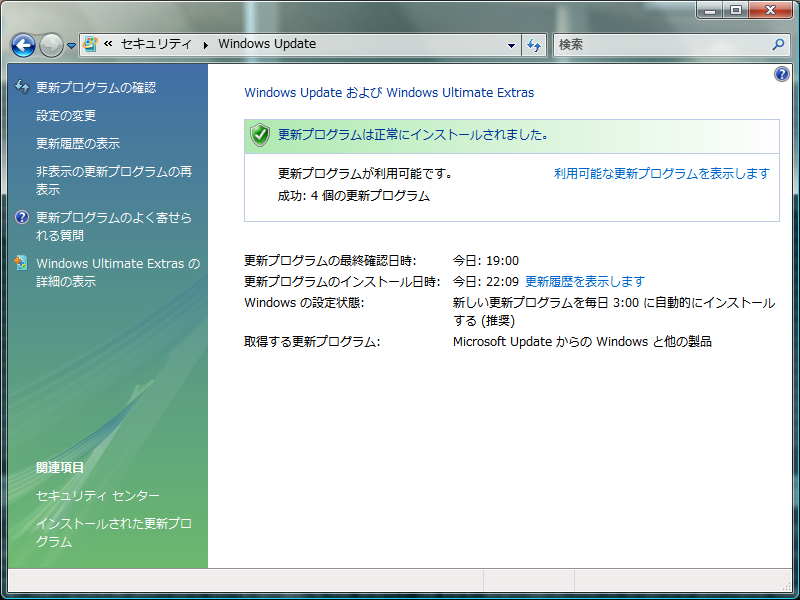Select the セキュリティ breadcrumb
800x600 pixels.
[156, 44]
